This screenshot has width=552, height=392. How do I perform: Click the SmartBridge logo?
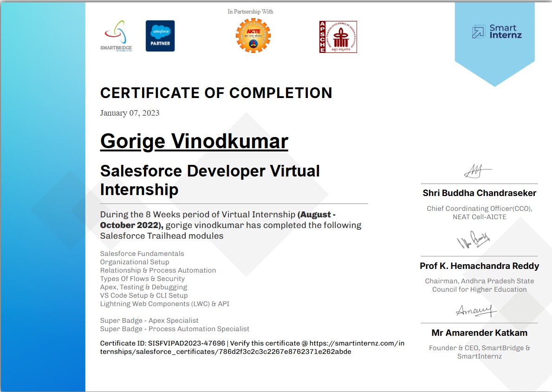[116, 35]
